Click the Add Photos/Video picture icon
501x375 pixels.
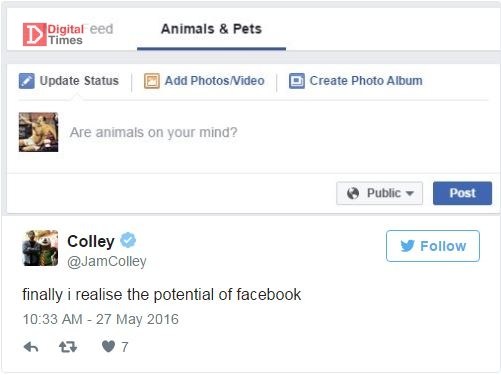pos(152,81)
